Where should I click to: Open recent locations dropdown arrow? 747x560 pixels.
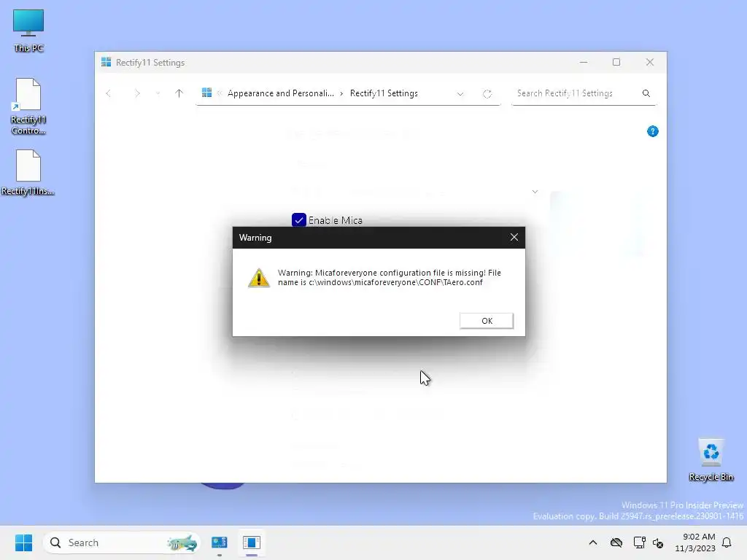pos(158,93)
